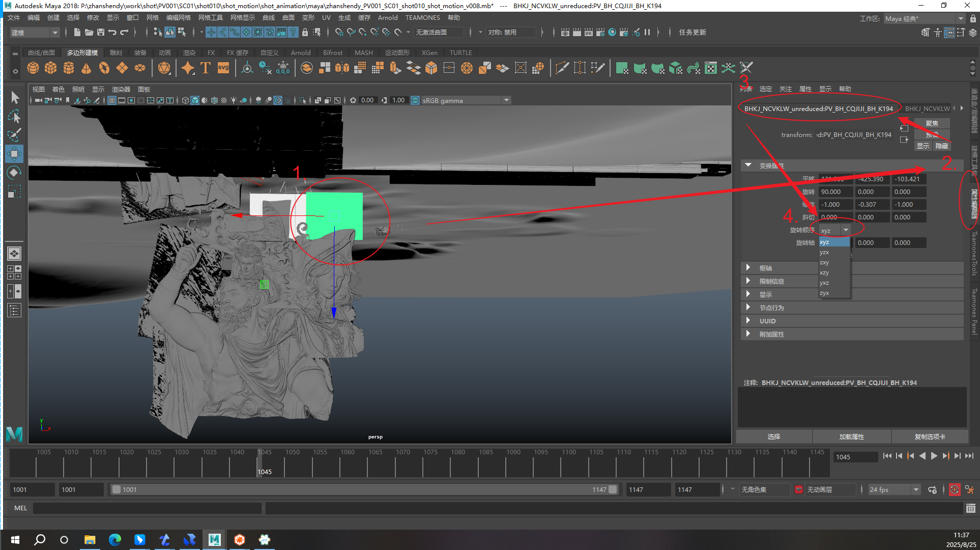The width and height of the screenshot is (980, 550).
Task: Click the Undo arrow icon
Action: 112,32
